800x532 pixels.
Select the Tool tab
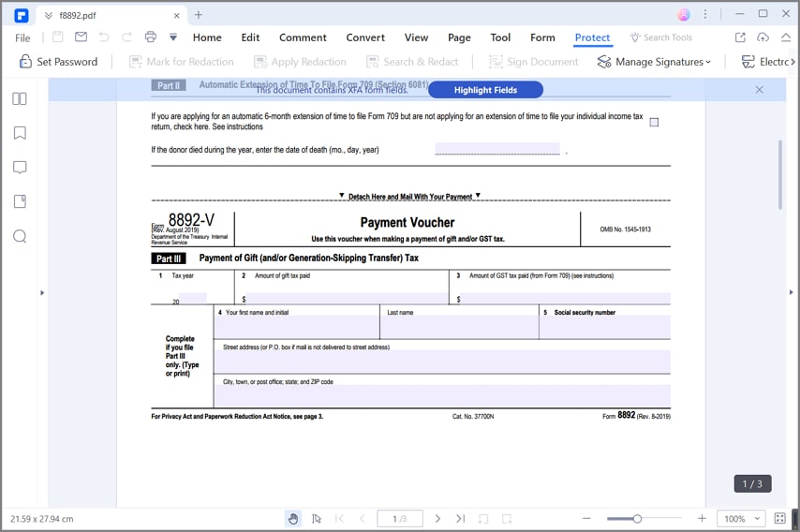coord(500,37)
